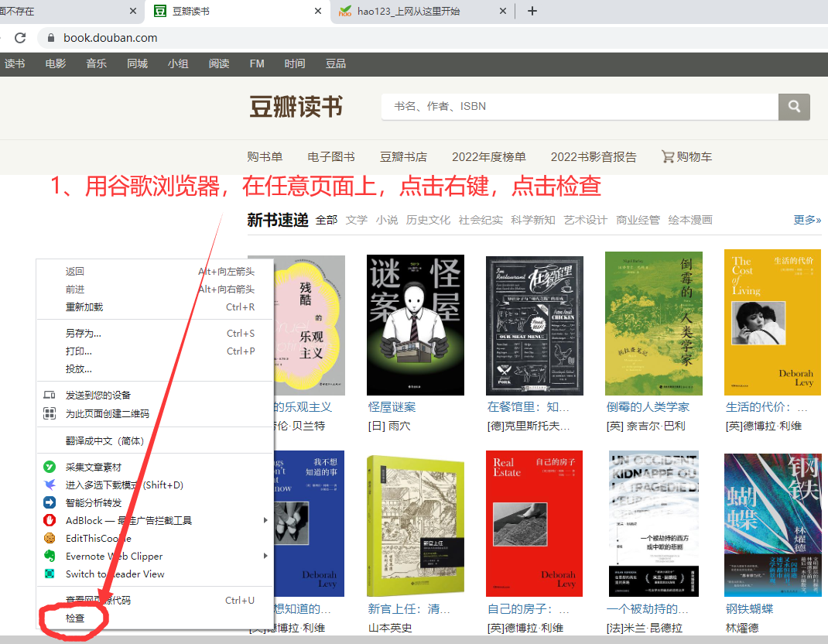This screenshot has width=828, height=644.
Task: Click the bird icon for 进入多选下载模式
Action: [49, 485]
